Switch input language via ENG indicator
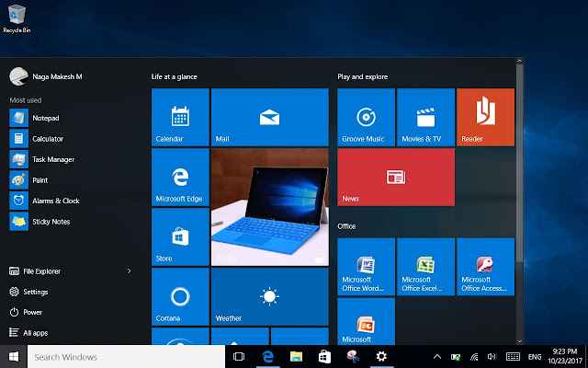The width and height of the screenshot is (588, 368). pos(535,357)
